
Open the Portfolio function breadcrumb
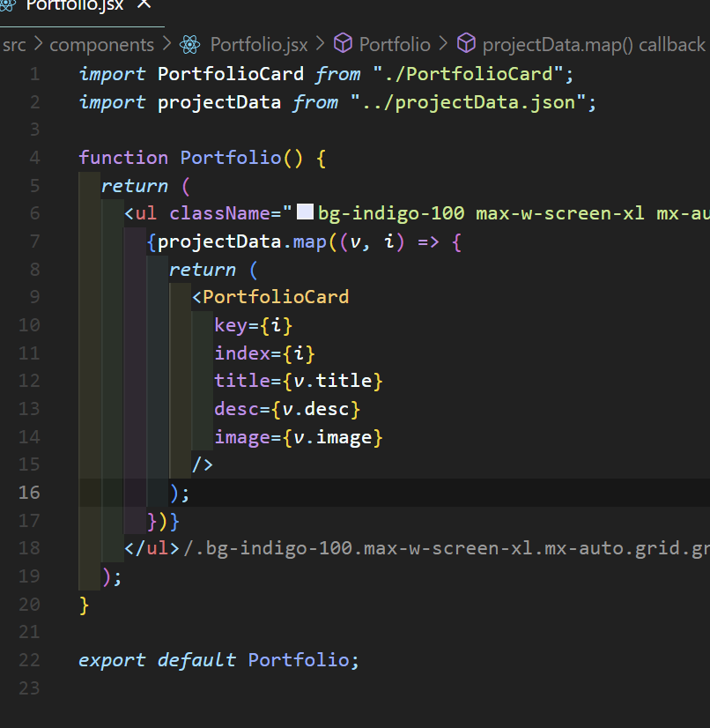[395, 45]
